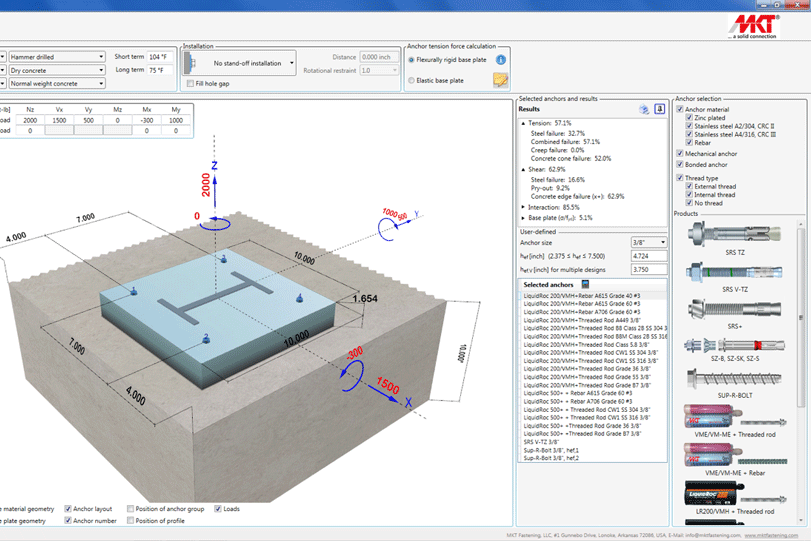Open the Anchor size 3/8" dropdown
This screenshot has height=541, width=811.
click(x=649, y=243)
